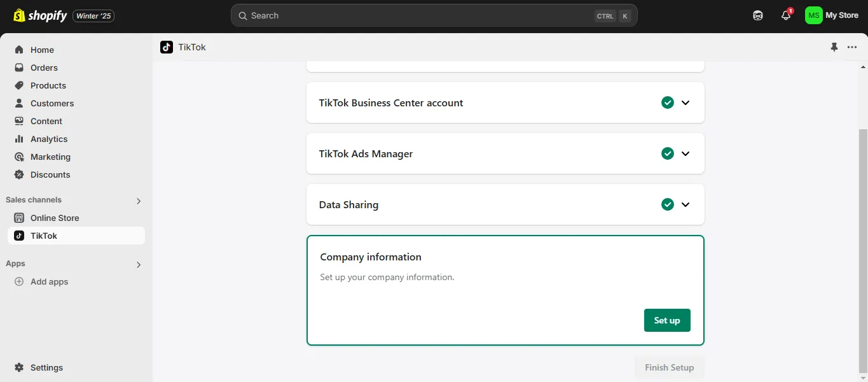The height and width of the screenshot is (382, 868).
Task: Click TikTok Business Center green checkmark
Action: tap(667, 103)
